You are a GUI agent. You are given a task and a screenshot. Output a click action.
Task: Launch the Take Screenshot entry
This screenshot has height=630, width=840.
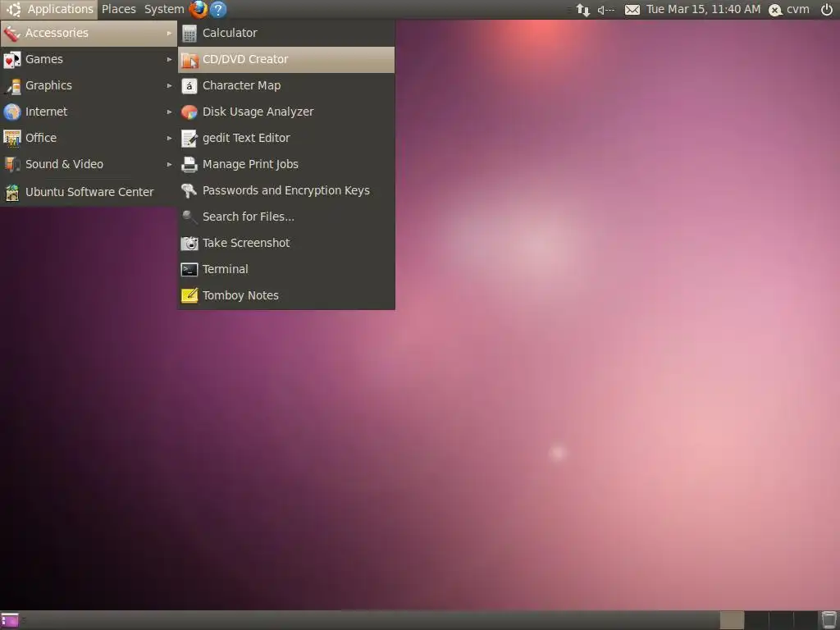click(x=286, y=243)
